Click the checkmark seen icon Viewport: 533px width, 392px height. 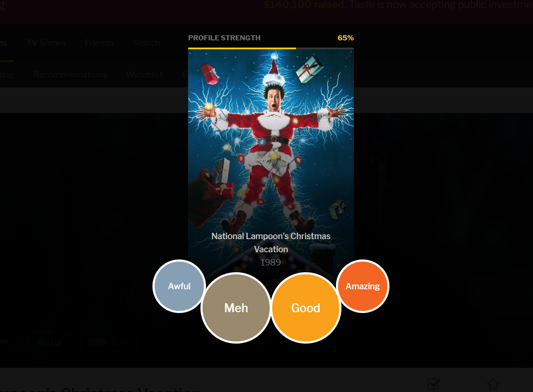point(434,384)
